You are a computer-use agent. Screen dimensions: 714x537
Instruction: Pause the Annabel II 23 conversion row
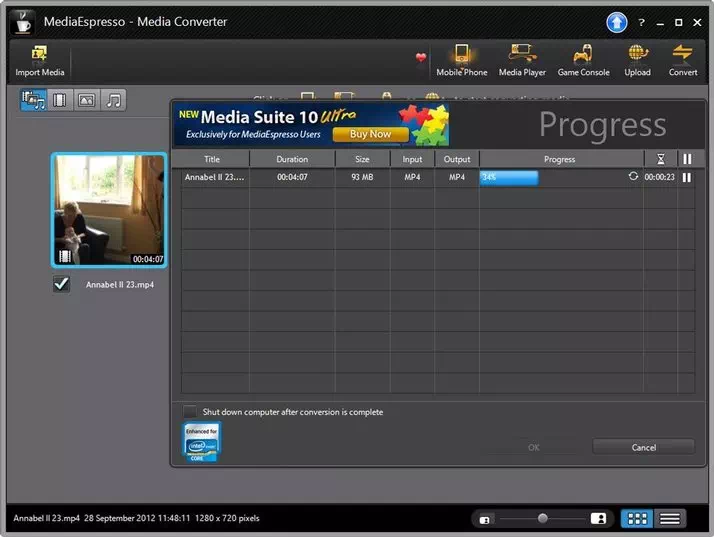pyautogui.click(x=686, y=177)
